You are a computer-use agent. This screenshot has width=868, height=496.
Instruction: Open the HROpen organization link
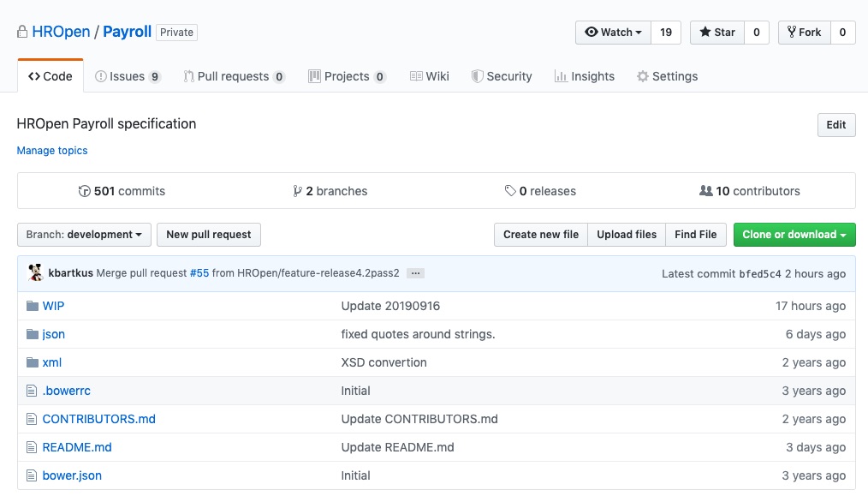(61, 32)
